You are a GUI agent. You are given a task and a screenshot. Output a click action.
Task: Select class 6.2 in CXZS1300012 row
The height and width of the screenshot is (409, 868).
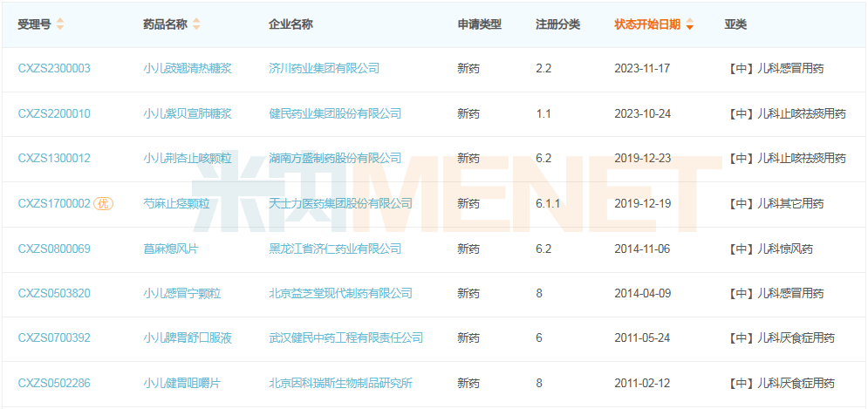point(543,159)
